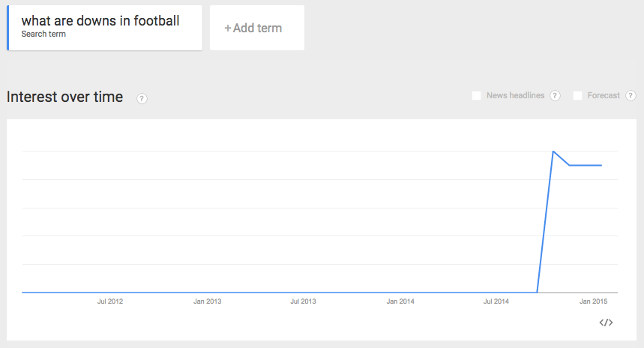Click the Jul 2014 axis label
644x348 pixels.
tap(496, 301)
